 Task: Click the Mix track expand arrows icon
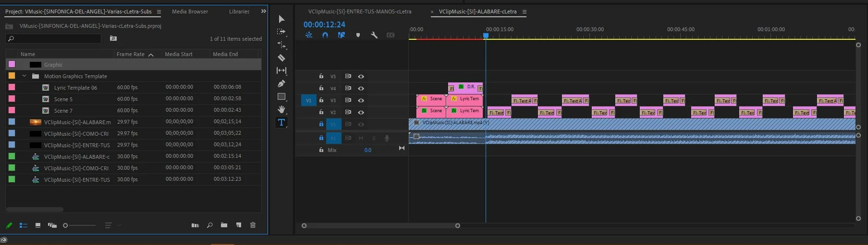click(x=402, y=148)
